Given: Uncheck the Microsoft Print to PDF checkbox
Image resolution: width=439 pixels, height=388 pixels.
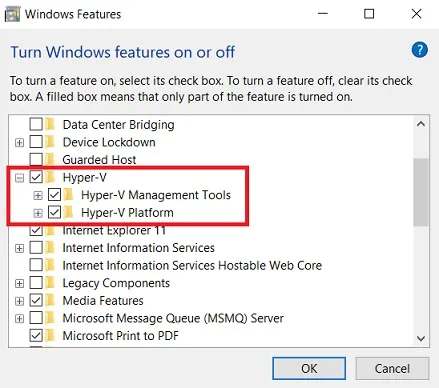Looking at the screenshot, I should click(36, 335).
